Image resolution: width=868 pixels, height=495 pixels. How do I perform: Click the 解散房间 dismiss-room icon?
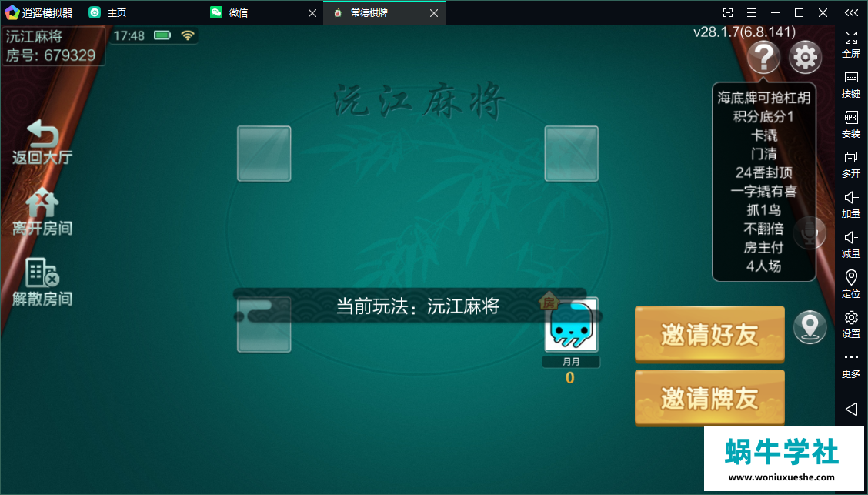coord(42,279)
